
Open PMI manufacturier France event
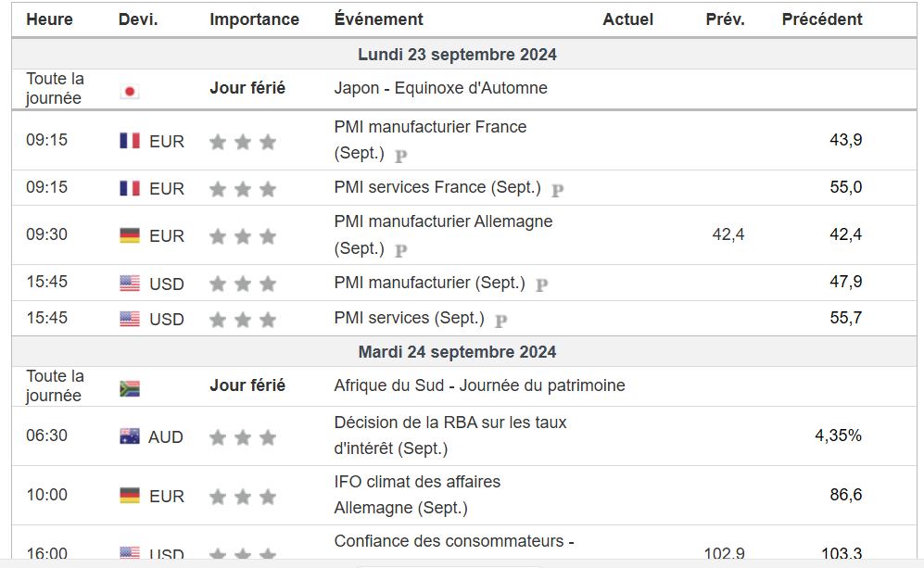[x=430, y=127]
